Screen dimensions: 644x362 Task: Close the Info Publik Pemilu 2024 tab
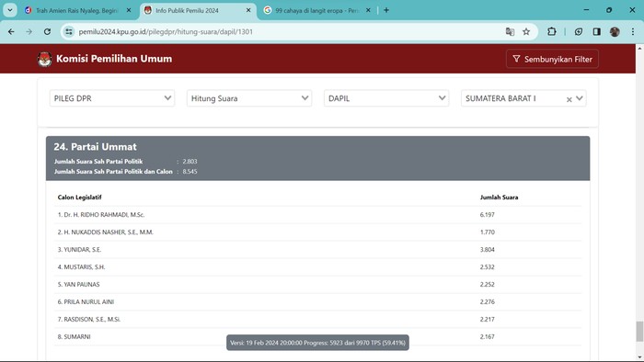click(x=248, y=10)
